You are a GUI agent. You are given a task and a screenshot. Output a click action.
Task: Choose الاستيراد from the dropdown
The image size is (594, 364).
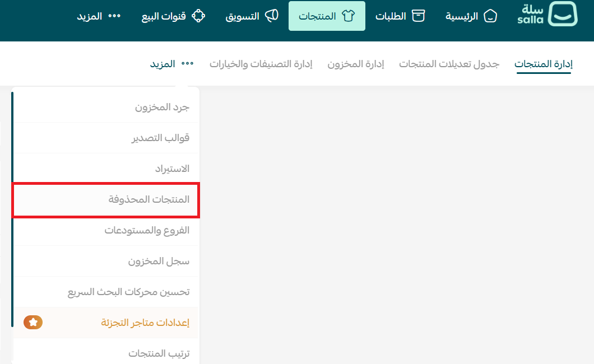pos(106,169)
